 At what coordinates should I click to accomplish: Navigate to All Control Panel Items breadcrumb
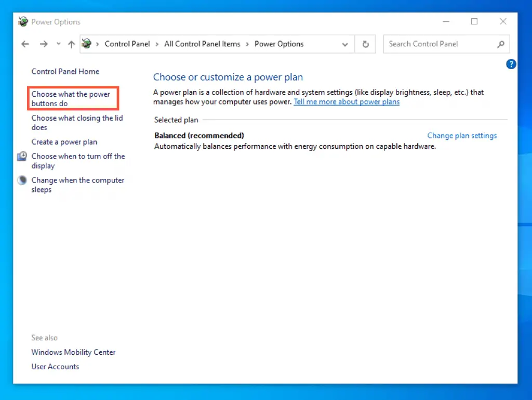pyautogui.click(x=202, y=44)
